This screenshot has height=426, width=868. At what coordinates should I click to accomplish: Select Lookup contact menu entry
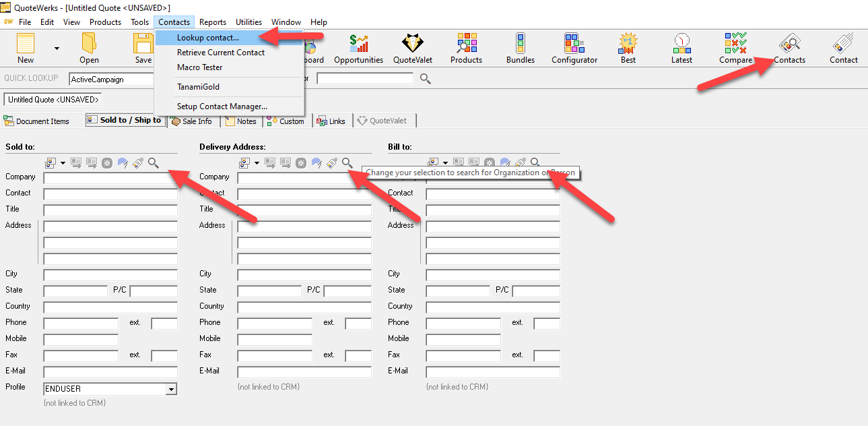(207, 38)
